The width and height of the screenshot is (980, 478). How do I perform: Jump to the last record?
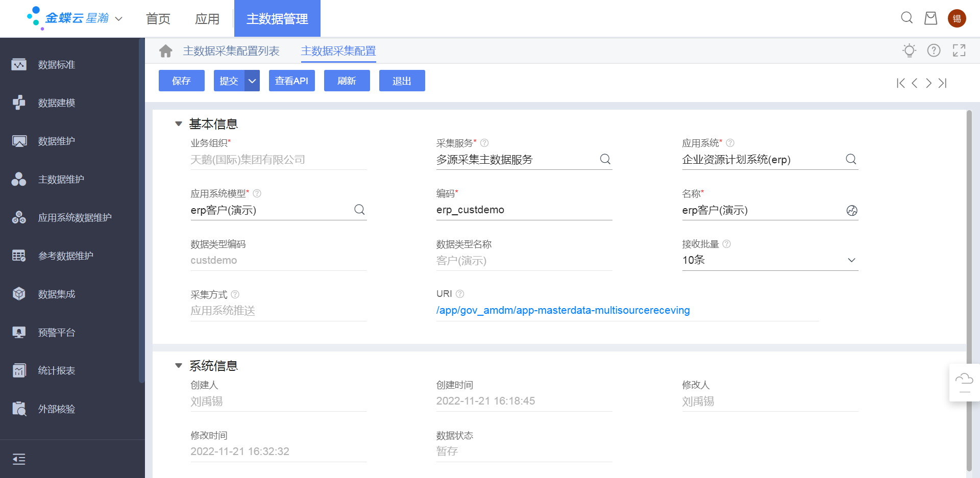click(942, 83)
